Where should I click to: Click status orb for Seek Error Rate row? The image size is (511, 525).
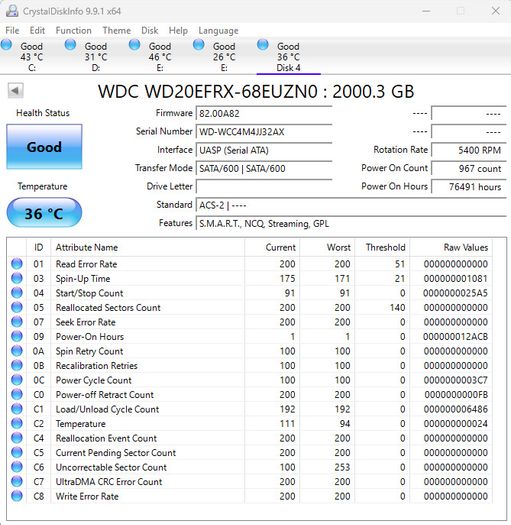(17, 321)
